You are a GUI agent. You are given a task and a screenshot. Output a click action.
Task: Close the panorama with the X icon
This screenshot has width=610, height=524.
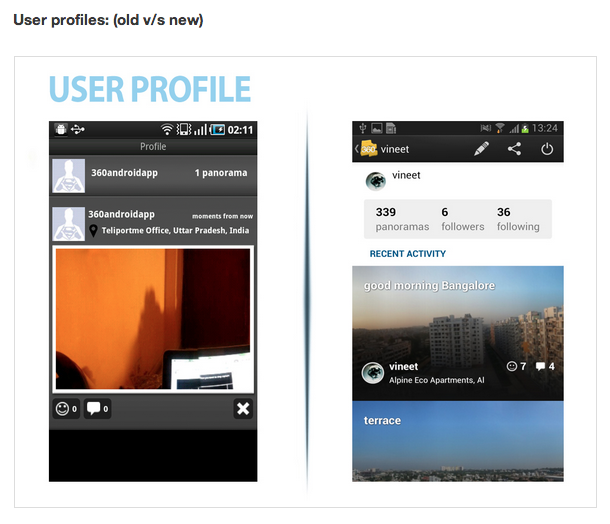(243, 409)
